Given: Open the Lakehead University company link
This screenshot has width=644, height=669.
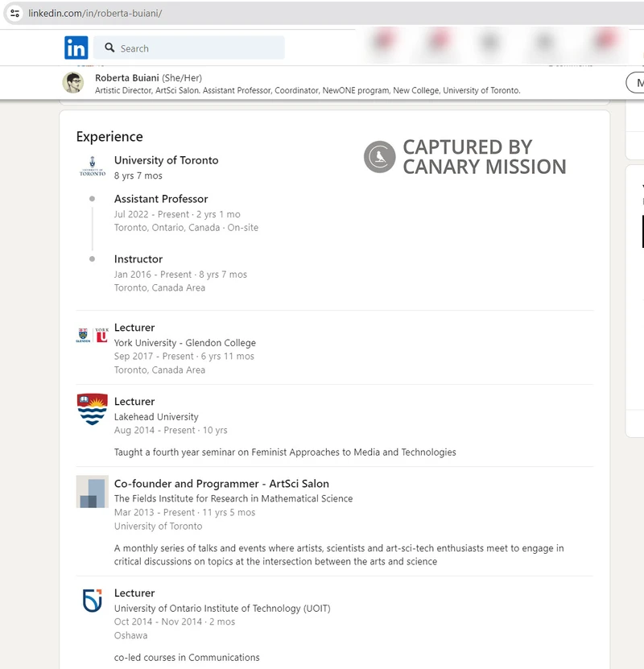Looking at the screenshot, I should (156, 416).
